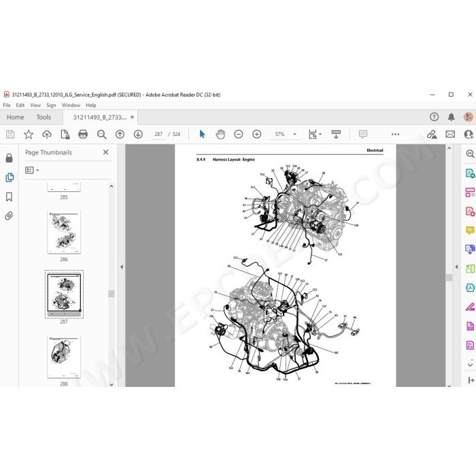Zoom in with the plus button

point(257,134)
